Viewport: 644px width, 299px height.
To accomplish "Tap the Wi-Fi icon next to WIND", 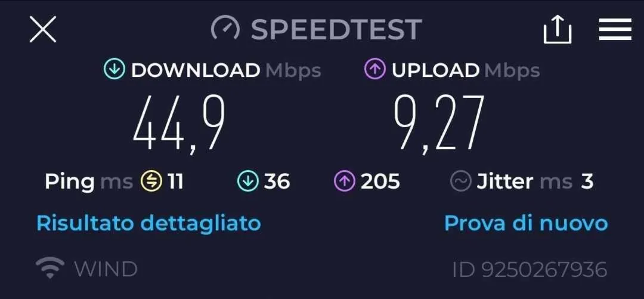I will pos(49,268).
